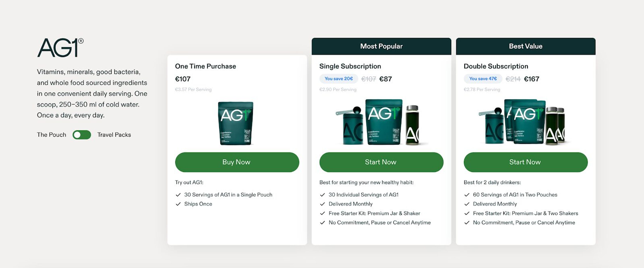Start Now on the Double Subscription
The width and height of the screenshot is (644, 268).
[x=525, y=162]
